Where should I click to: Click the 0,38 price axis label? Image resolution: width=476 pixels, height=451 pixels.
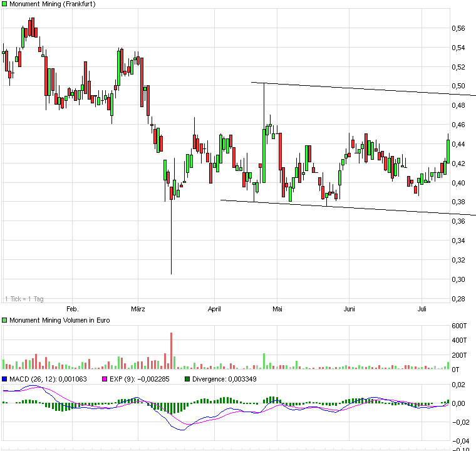(x=458, y=202)
